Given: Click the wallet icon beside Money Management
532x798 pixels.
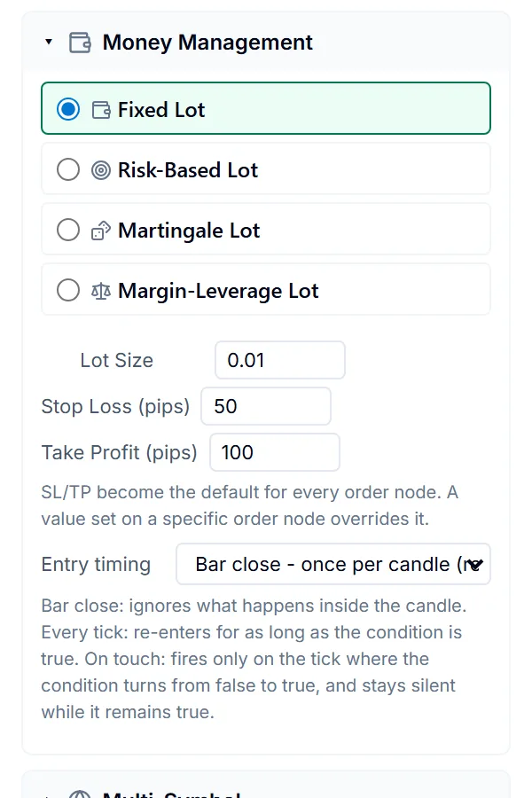Looking at the screenshot, I should tap(80, 43).
